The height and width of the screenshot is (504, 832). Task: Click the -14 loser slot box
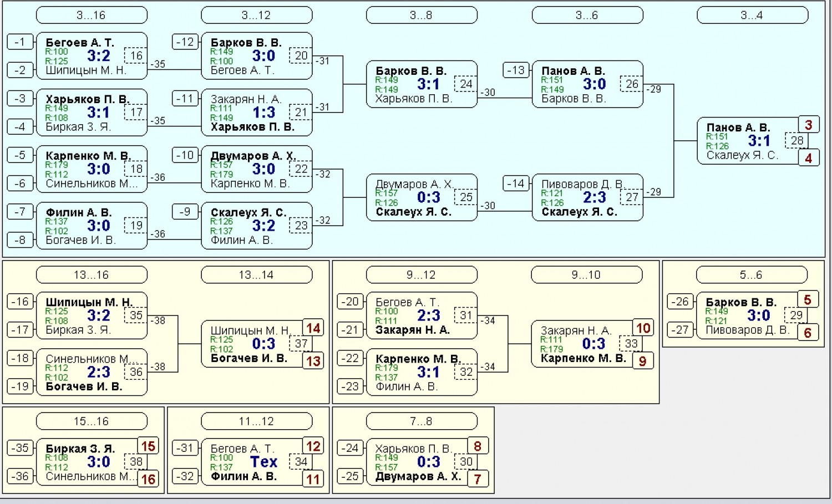coord(516,184)
